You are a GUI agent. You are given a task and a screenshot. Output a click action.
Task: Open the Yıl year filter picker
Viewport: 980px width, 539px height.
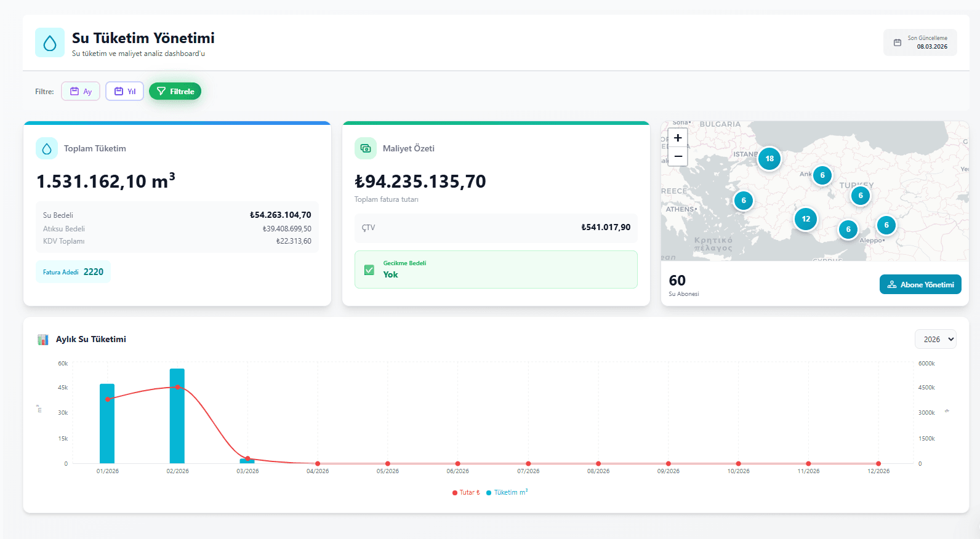124,91
